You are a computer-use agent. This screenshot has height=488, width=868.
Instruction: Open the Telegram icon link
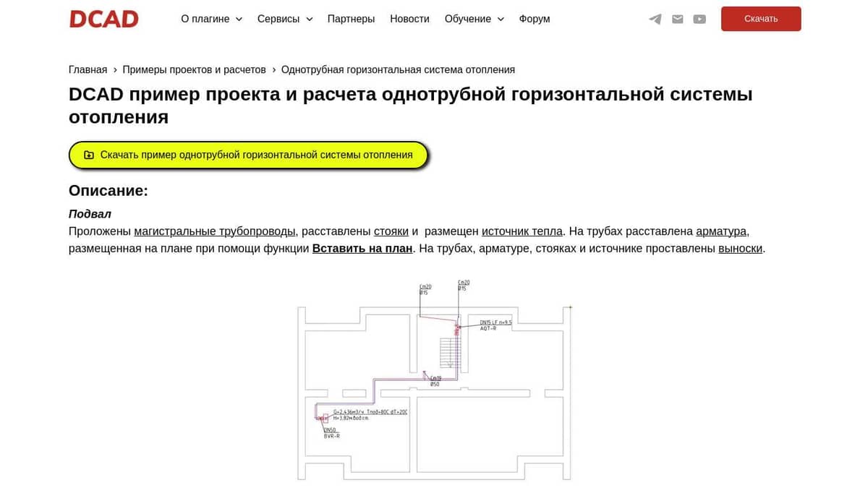click(655, 19)
